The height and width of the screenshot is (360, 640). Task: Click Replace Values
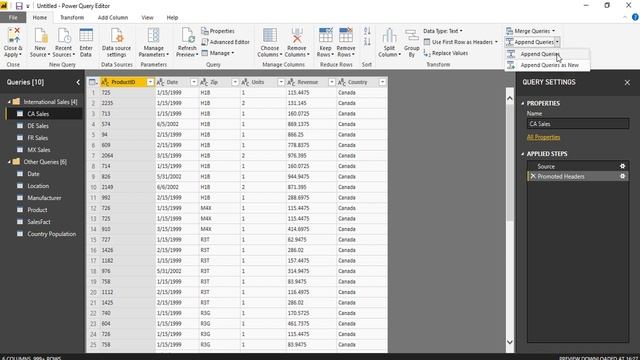pos(445,53)
